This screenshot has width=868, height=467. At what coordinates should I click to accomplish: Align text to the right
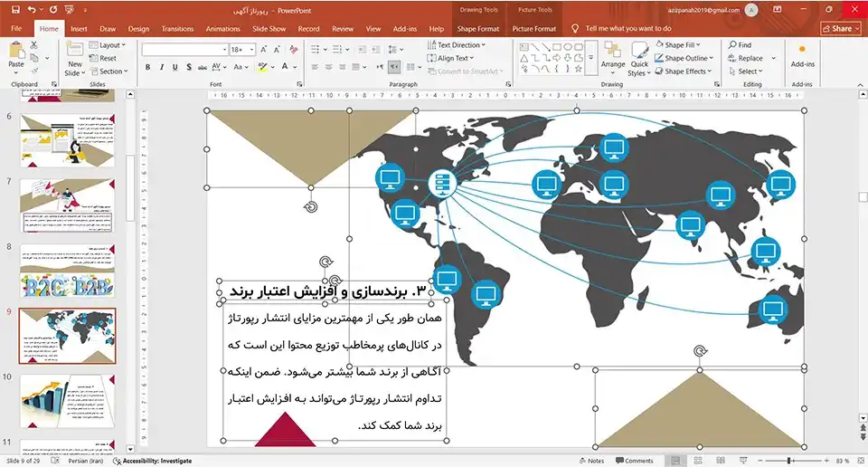point(342,67)
